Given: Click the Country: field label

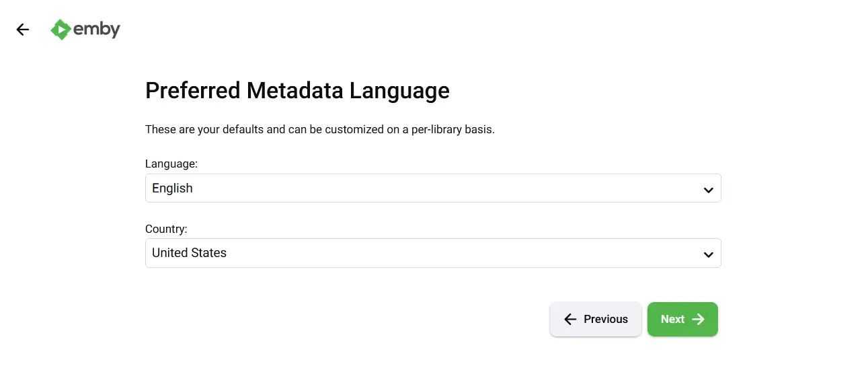Looking at the screenshot, I should (166, 229).
